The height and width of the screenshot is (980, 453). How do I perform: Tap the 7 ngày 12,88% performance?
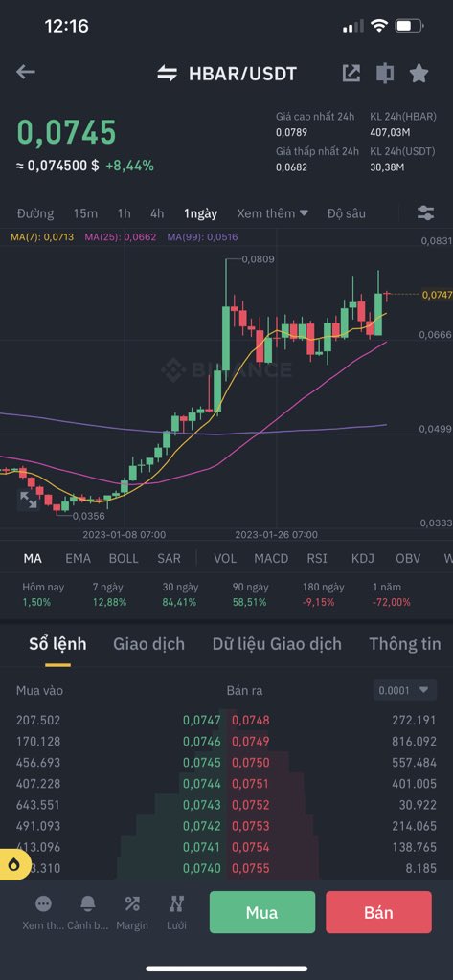pos(109,594)
